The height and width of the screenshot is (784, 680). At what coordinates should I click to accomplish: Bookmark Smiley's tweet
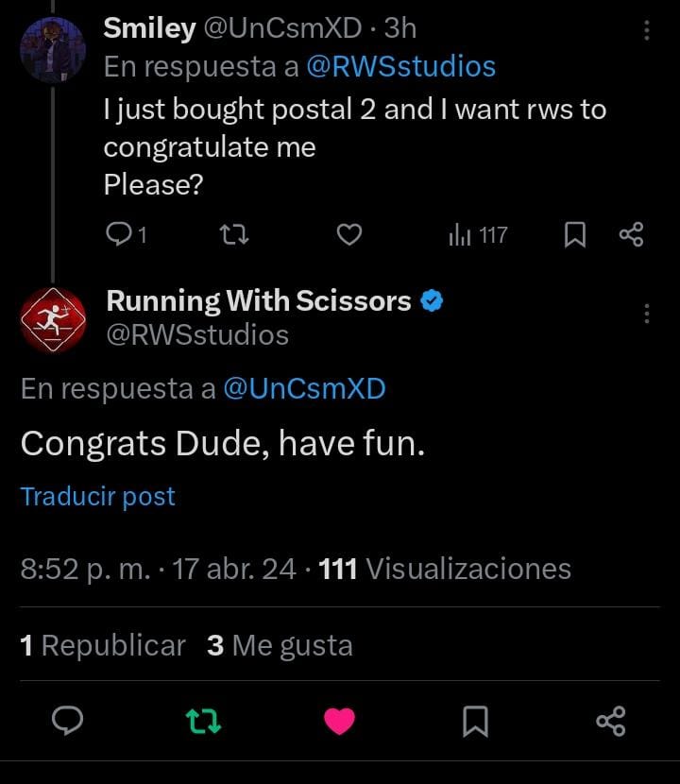[575, 234]
